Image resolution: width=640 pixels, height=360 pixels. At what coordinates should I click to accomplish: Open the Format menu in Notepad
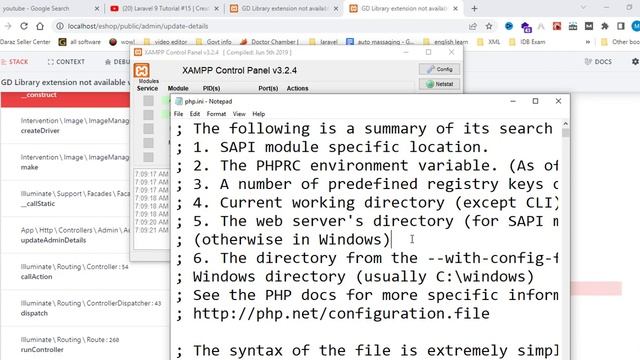tap(216, 114)
